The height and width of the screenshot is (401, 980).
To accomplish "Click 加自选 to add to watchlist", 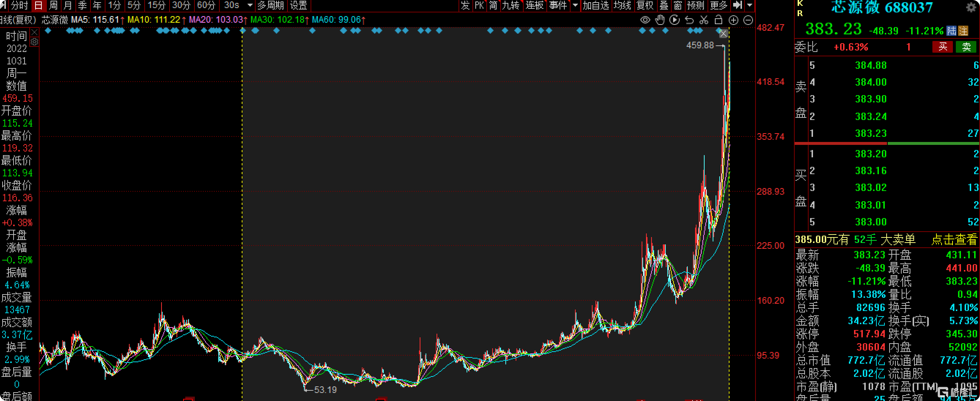I will tap(596, 5).
